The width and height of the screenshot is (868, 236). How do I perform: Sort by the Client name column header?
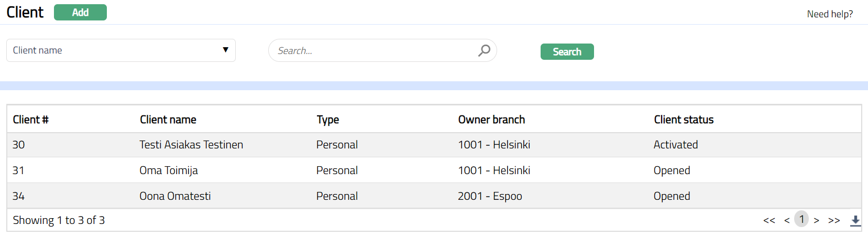168,120
